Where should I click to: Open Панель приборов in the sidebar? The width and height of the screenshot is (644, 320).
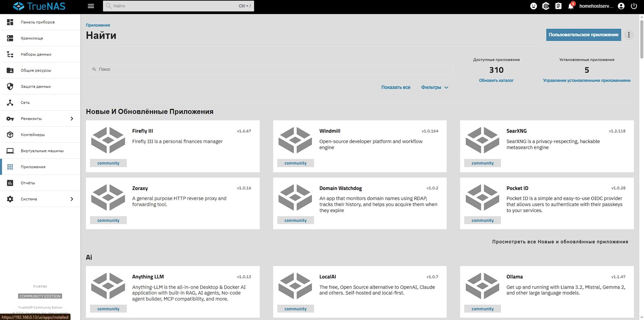pos(40,22)
